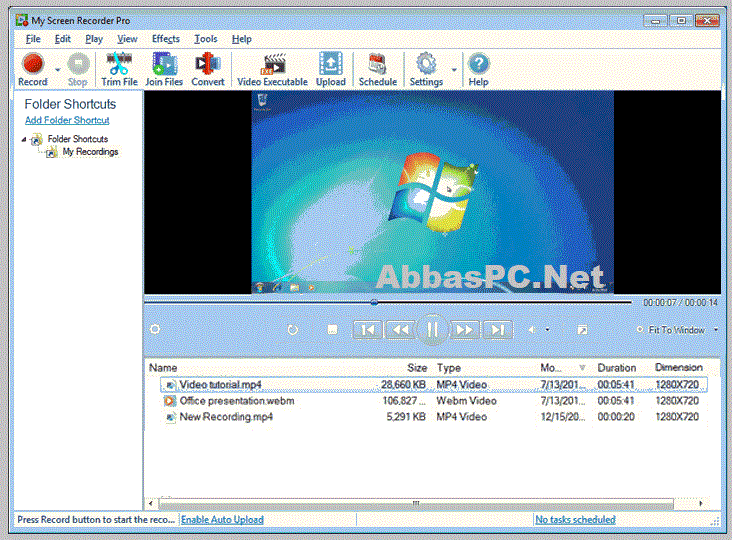Open the Schedule tool
The width and height of the screenshot is (732, 540).
pyautogui.click(x=377, y=70)
